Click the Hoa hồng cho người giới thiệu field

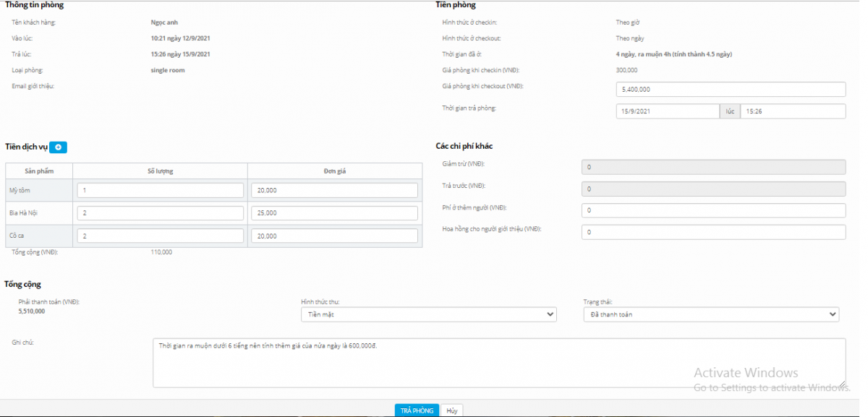[713, 232]
